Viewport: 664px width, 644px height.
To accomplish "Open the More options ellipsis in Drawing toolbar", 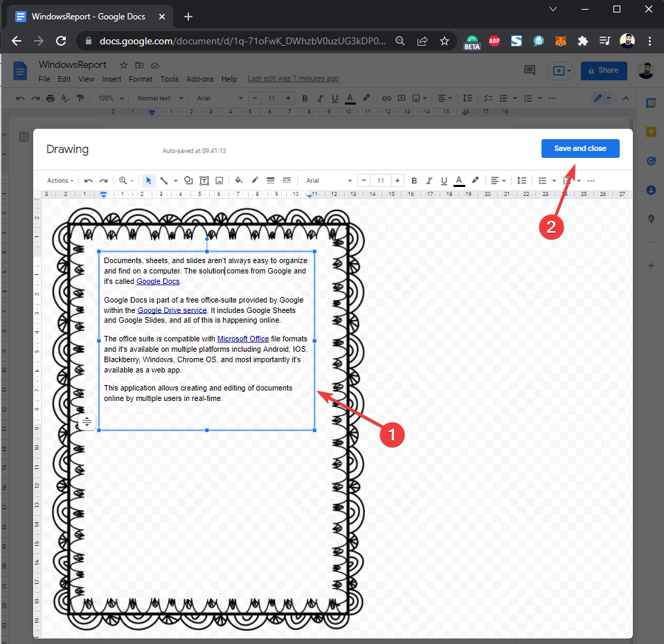I will pos(591,181).
